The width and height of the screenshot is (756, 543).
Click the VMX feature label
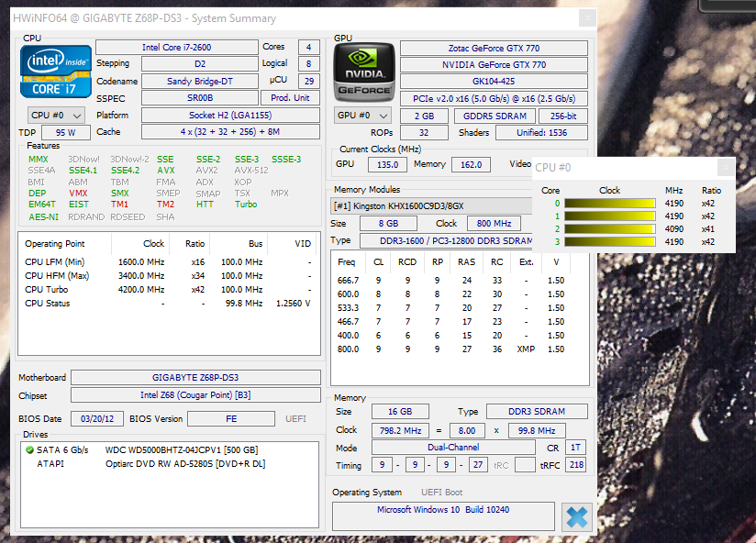click(x=78, y=193)
